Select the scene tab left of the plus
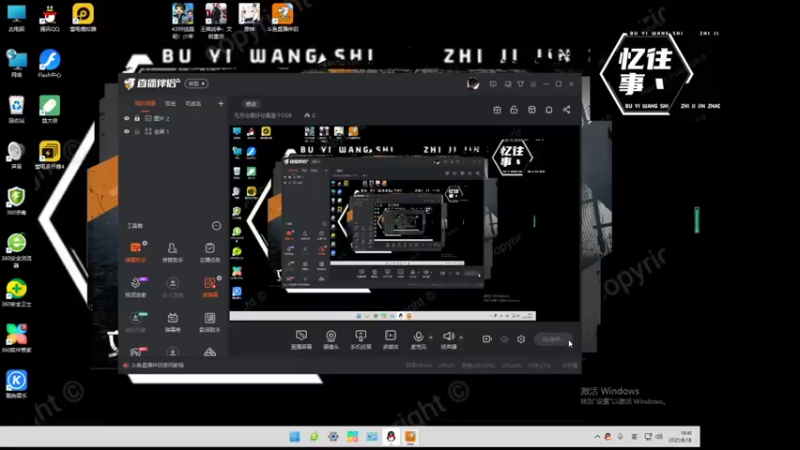Screen dimensions: 800x450 click(193, 104)
